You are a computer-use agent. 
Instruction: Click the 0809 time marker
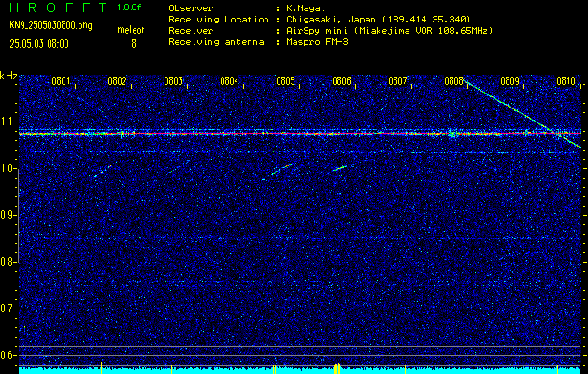pos(509,81)
